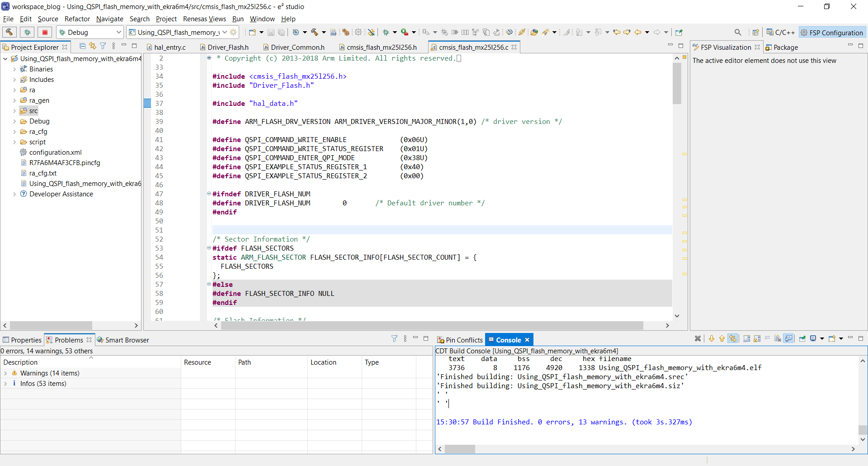Open the Navigate menu
The image size is (868, 466).
110,19
